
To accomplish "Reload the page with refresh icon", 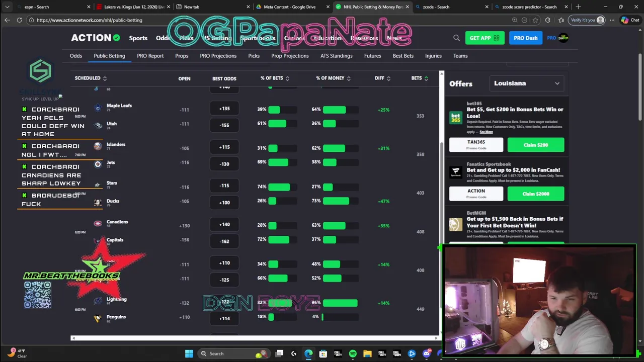I will (x=19, y=20).
